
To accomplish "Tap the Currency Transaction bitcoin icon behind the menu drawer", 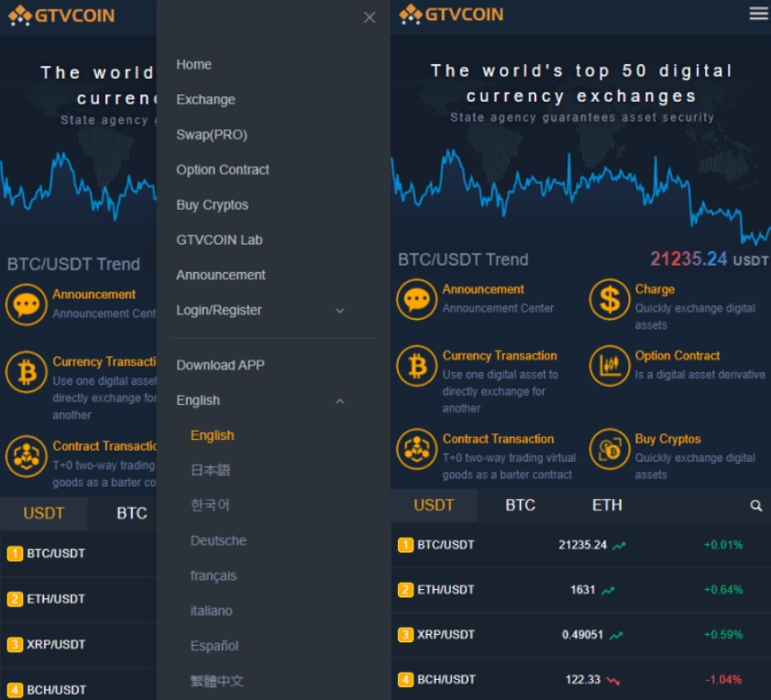I will (27, 372).
